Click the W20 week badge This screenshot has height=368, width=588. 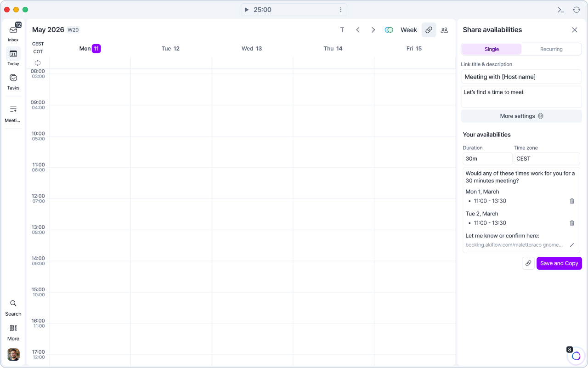pyautogui.click(x=73, y=30)
